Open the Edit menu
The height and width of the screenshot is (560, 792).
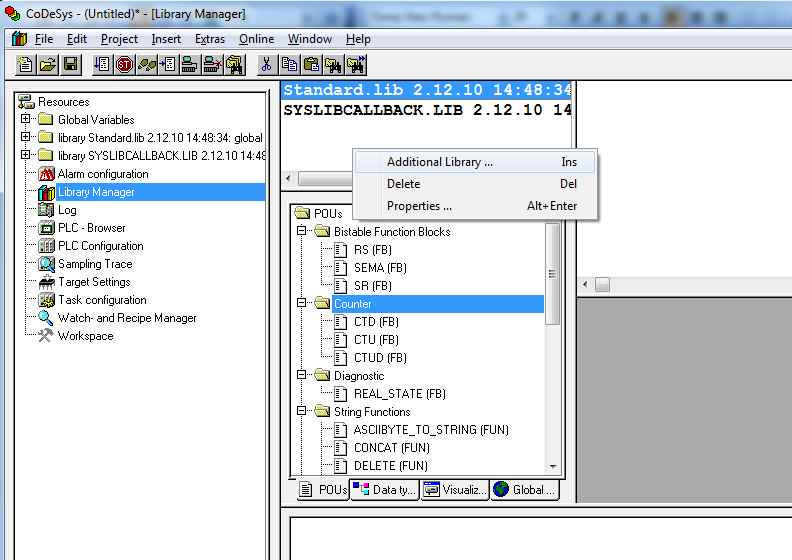pos(77,39)
